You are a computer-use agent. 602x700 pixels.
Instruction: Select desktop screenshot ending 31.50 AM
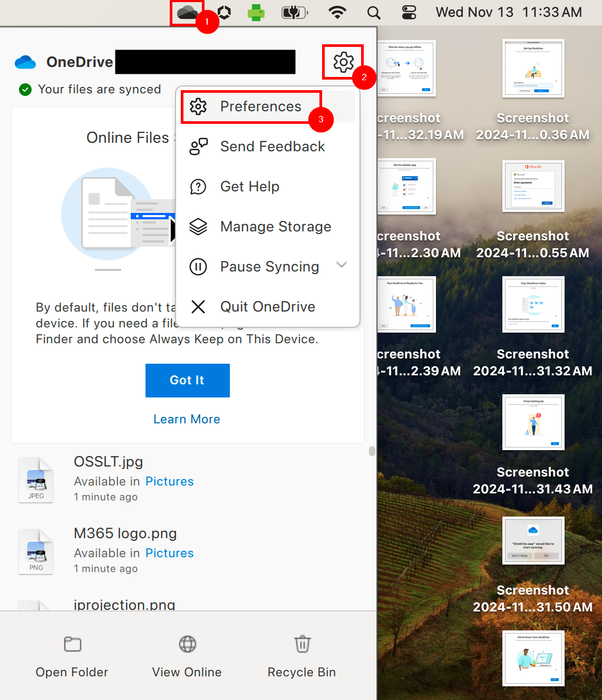[533, 540]
